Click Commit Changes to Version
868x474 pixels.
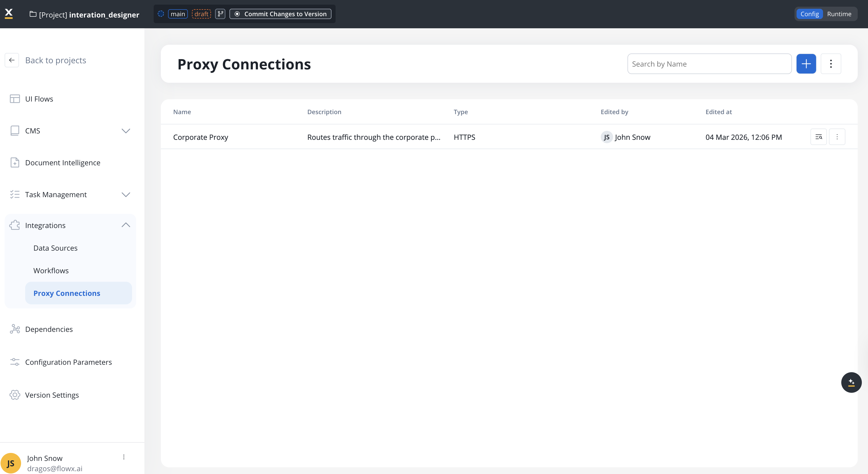click(x=280, y=14)
